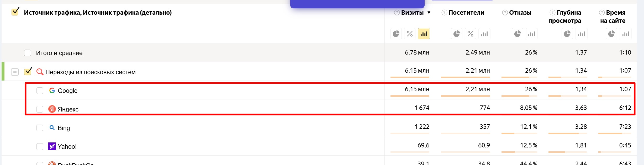Switch Визиты column to percent view
Viewport: 644px width, 165px height.
click(x=410, y=34)
